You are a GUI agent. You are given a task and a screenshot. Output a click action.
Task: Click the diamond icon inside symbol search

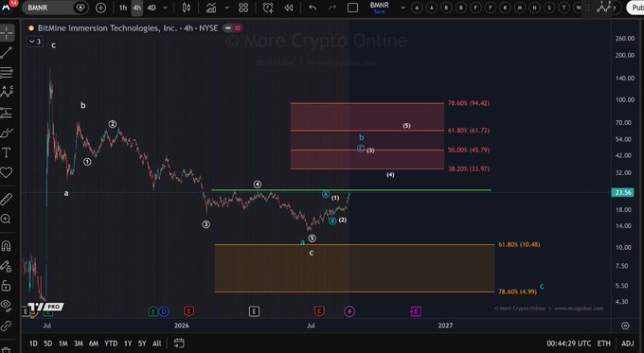[x=80, y=8]
